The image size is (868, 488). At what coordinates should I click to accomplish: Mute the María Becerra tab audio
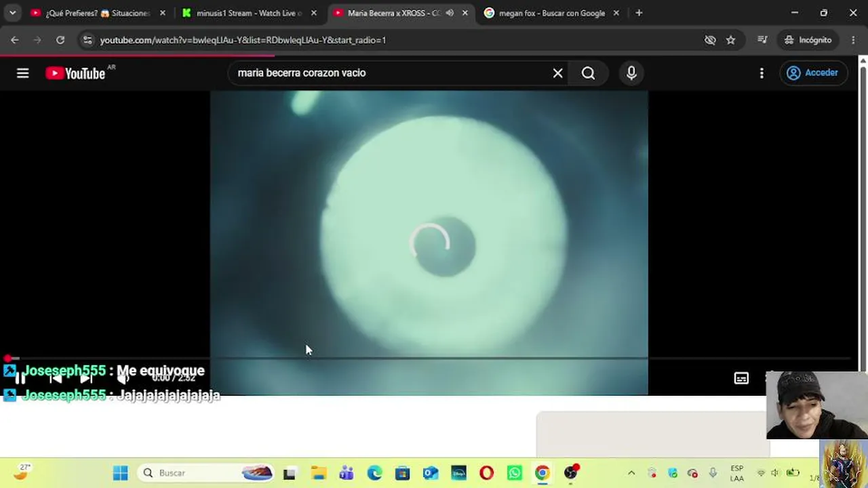(x=450, y=13)
